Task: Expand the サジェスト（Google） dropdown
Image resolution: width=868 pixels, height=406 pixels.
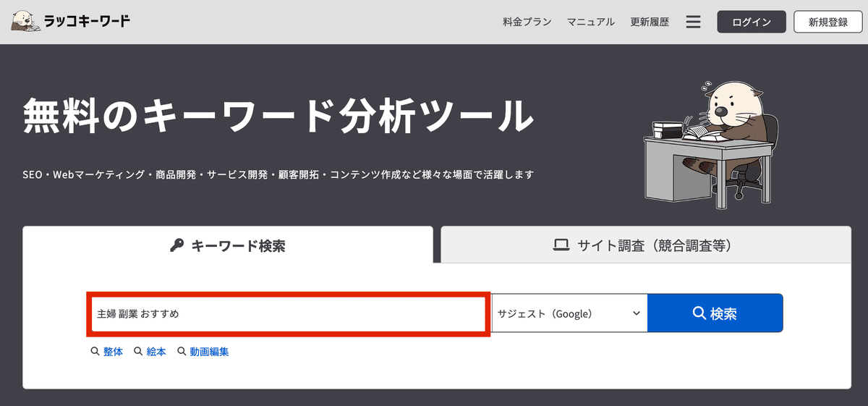Action: 569,313
